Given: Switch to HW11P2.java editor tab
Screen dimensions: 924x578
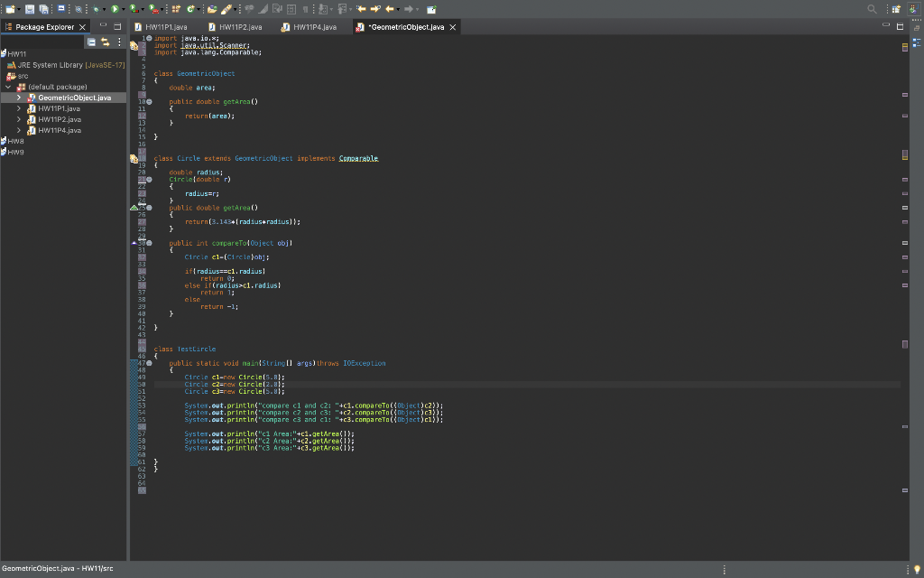Looking at the screenshot, I should coord(236,27).
